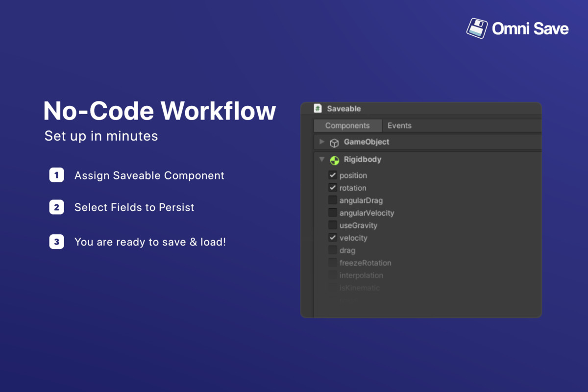
Task: Click the Assign Saveable Component text
Action: pos(149,175)
